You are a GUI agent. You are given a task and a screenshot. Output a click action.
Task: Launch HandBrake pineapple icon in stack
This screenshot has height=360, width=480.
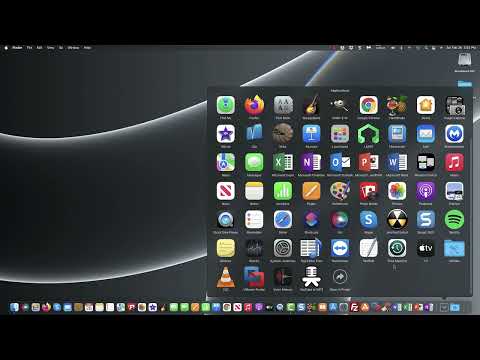pos(397,105)
